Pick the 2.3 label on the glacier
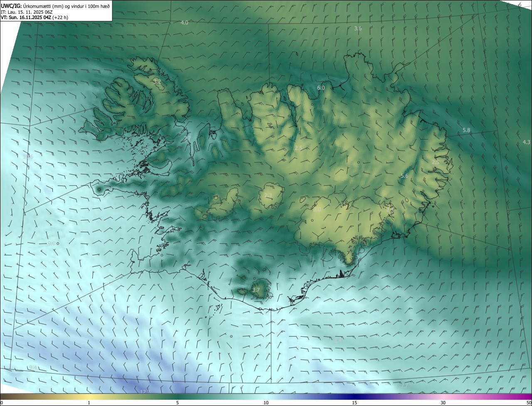Image resolution: width=532 pixels, height=406 pixels. pos(268,195)
